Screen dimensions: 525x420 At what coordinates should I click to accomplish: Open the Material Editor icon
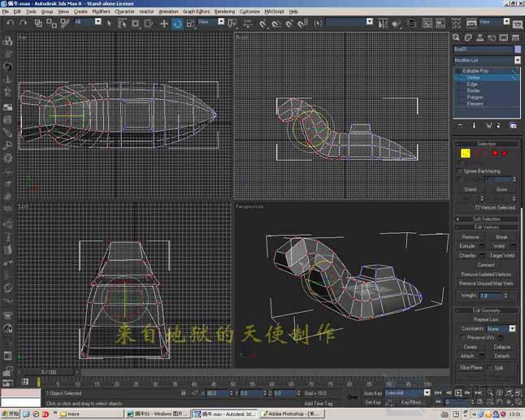coord(456,24)
